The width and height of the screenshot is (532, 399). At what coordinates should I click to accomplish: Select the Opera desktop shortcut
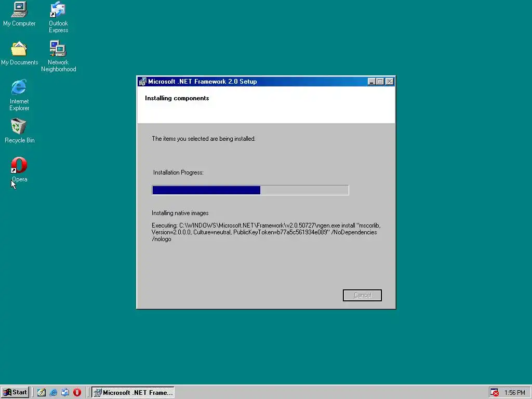coord(19,170)
